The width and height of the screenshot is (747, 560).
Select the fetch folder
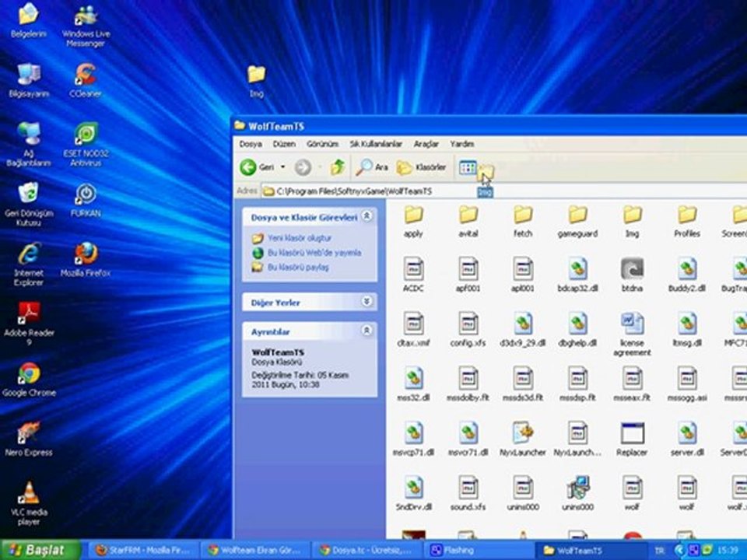523,222
